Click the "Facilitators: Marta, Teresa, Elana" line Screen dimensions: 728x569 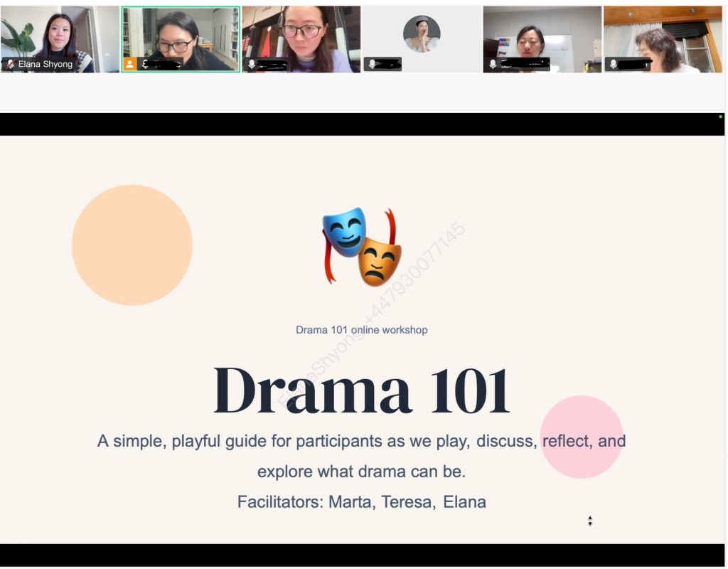[x=361, y=502]
